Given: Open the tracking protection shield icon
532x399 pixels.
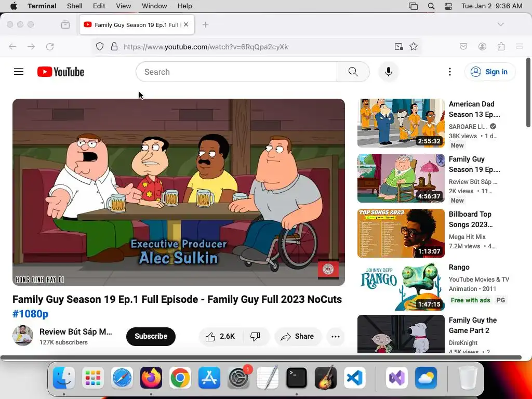Looking at the screenshot, I should tap(99, 46).
